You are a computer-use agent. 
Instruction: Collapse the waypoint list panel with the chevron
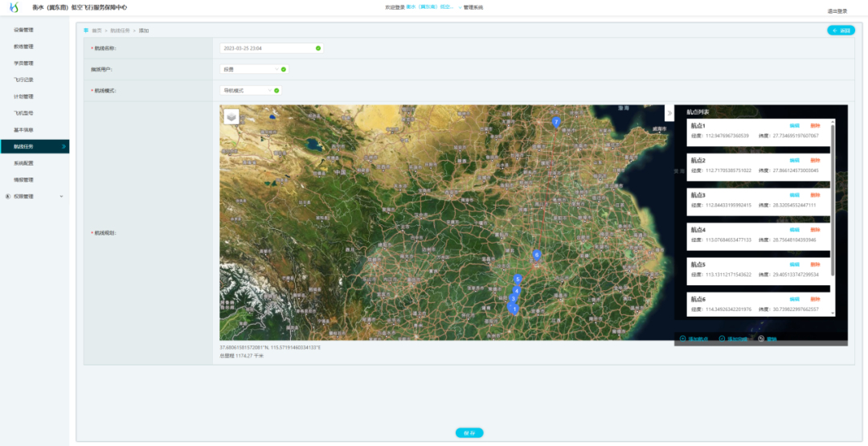pyautogui.click(x=669, y=113)
